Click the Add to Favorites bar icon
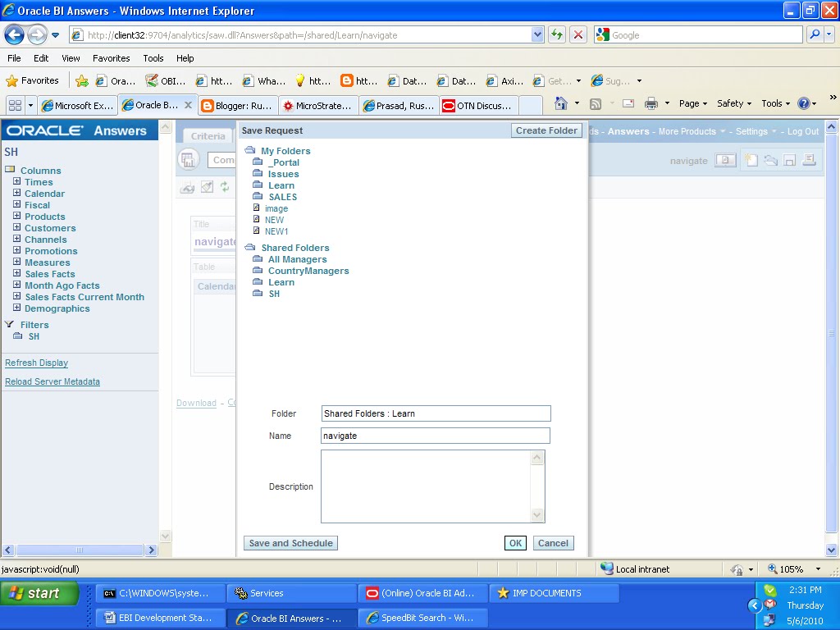 tap(82, 81)
